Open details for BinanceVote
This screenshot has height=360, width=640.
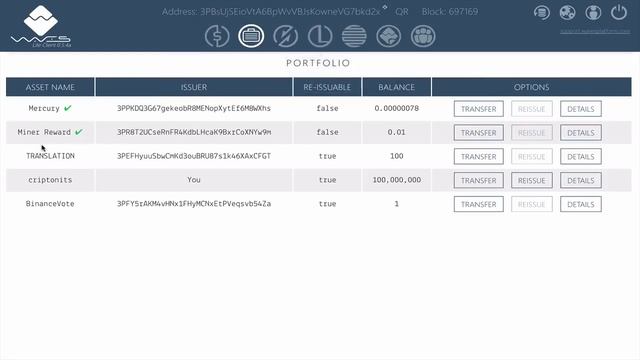tap(580, 204)
